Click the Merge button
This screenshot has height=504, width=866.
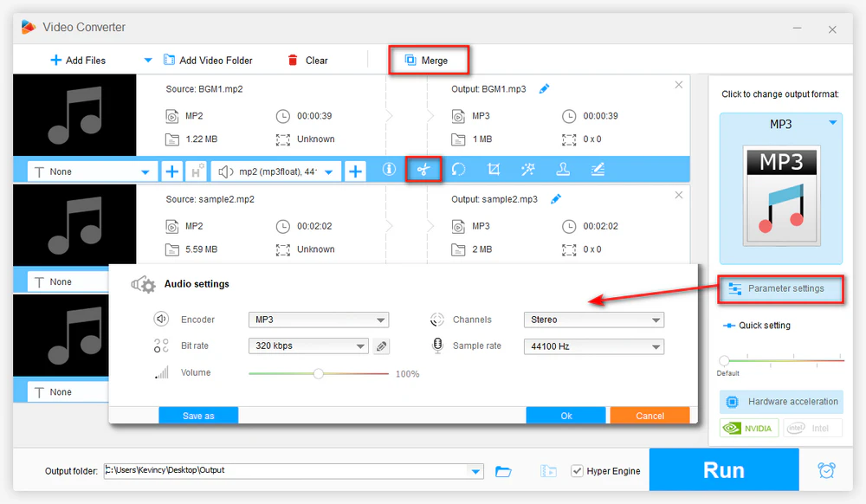[x=429, y=60]
